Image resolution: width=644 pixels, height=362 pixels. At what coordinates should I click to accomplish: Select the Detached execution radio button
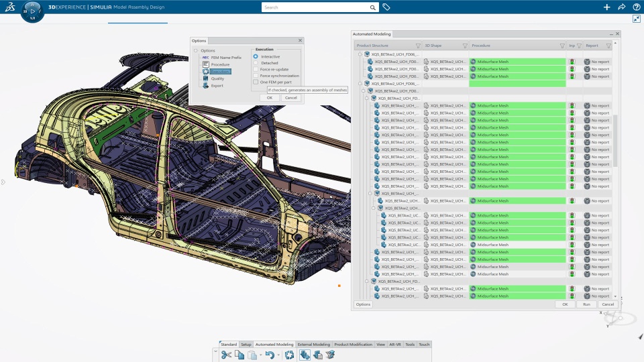(256, 63)
